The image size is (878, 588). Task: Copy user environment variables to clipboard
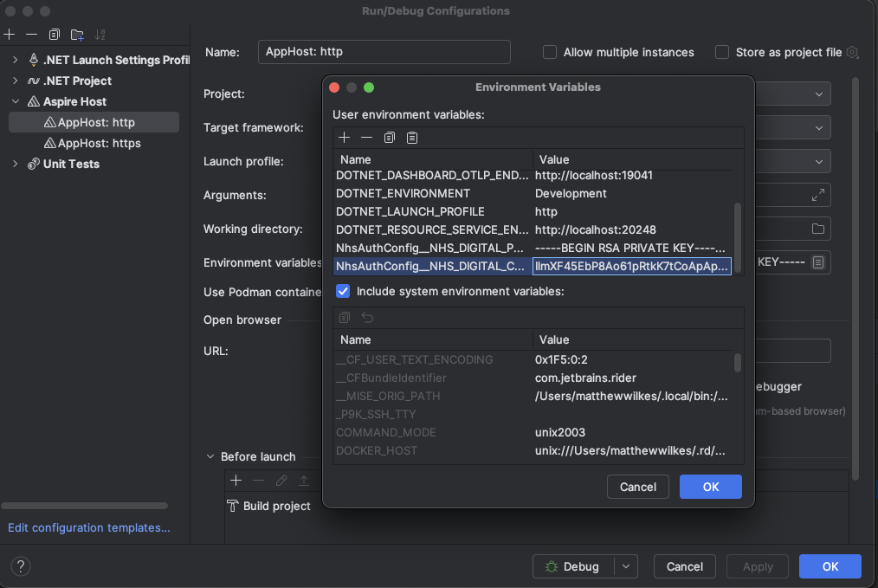point(390,138)
